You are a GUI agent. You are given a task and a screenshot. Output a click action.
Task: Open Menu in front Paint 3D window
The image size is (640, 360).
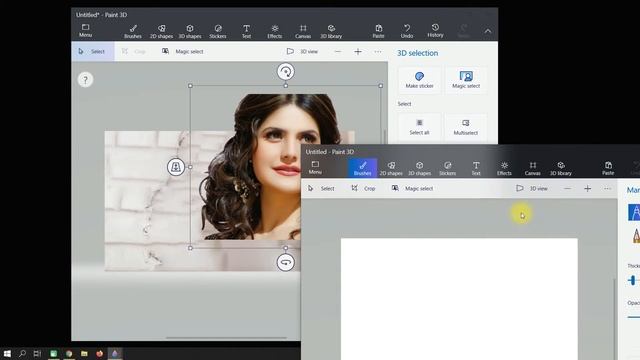click(315, 168)
